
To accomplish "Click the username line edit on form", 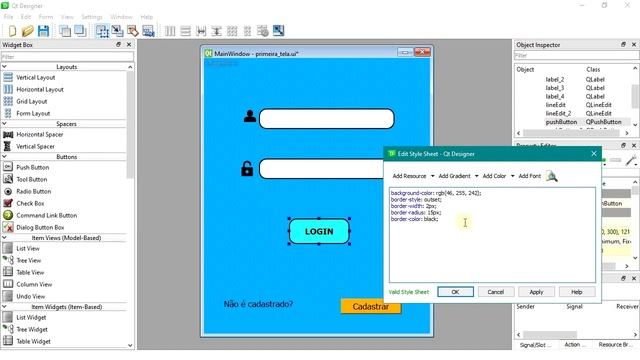I will click(x=327, y=119).
